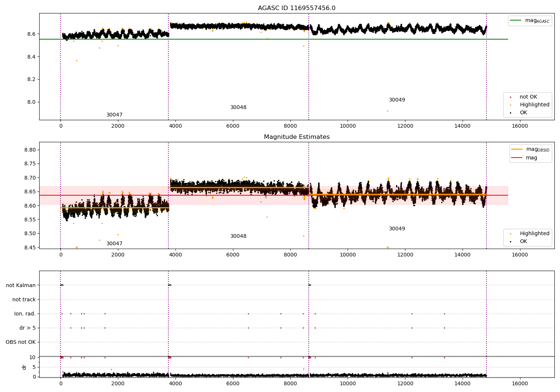Viewport: 560px width, 392px height.
Task: Click 'Highlighted' legend entry in top plot
Action: [531, 105]
